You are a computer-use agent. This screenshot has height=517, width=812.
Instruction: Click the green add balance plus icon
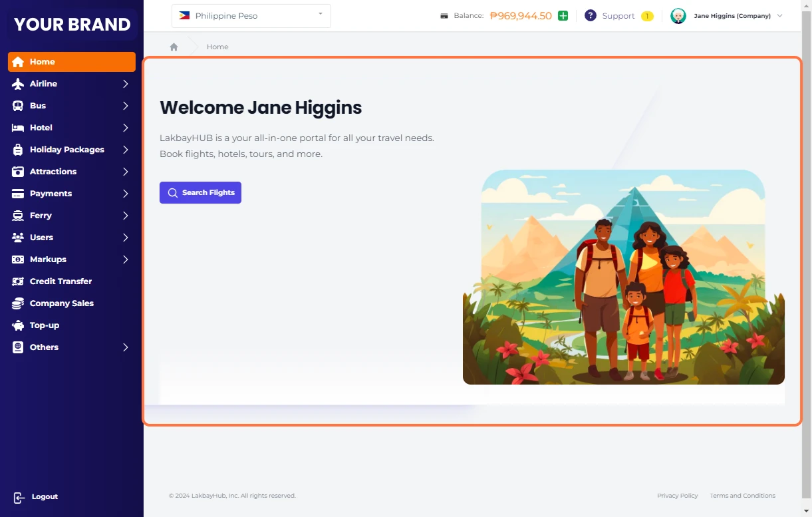[x=563, y=16]
